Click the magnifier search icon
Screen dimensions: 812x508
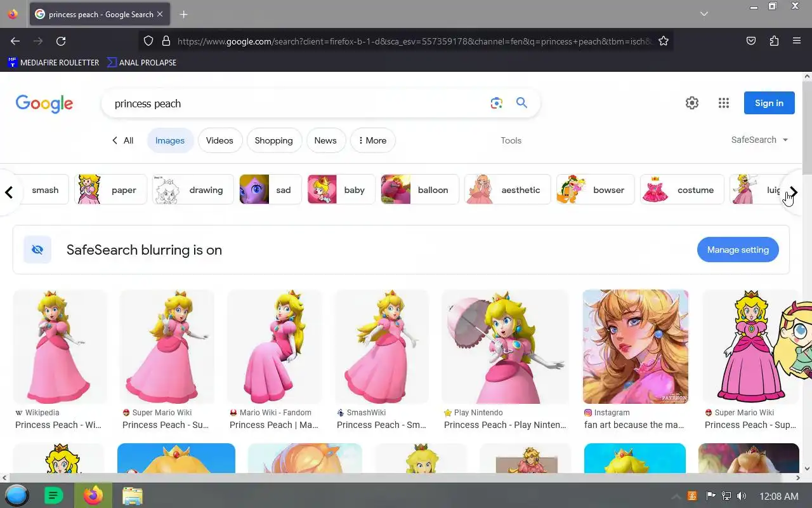[521, 103]
